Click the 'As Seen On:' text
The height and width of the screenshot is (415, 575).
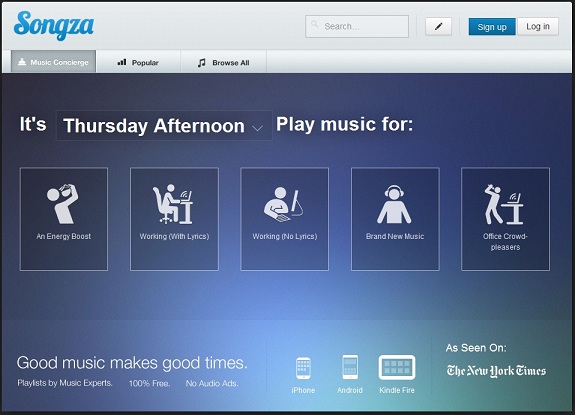(476, 348)
